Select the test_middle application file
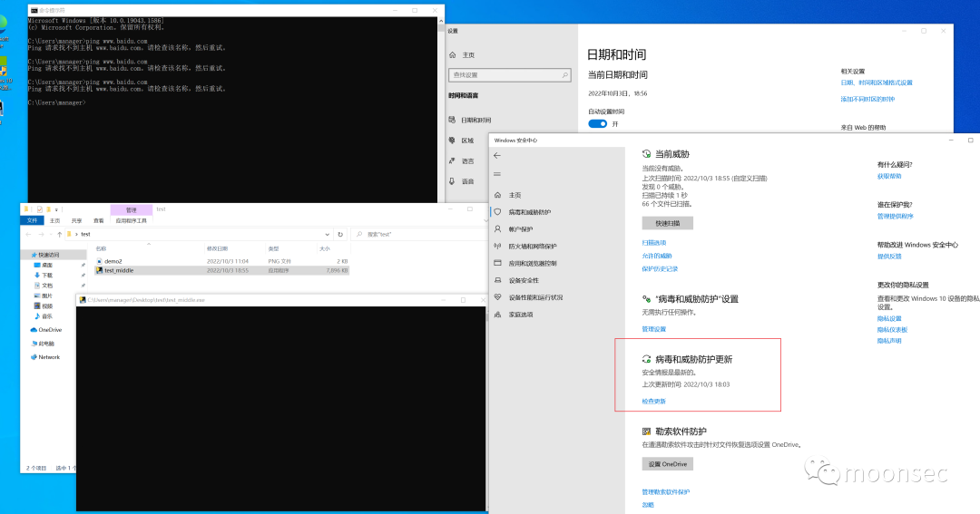Viewport: 980px width, 514px height. [x=221, y=270]
